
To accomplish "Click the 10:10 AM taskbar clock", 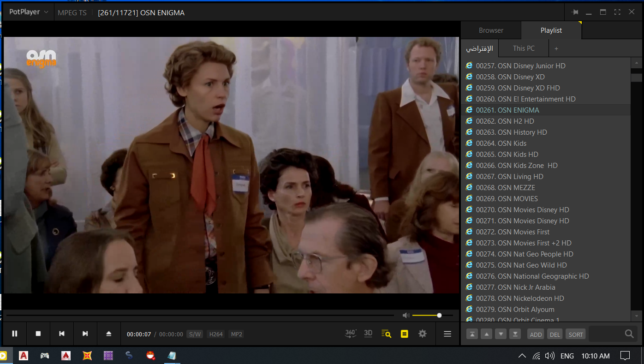I will (x=596, y=356).
